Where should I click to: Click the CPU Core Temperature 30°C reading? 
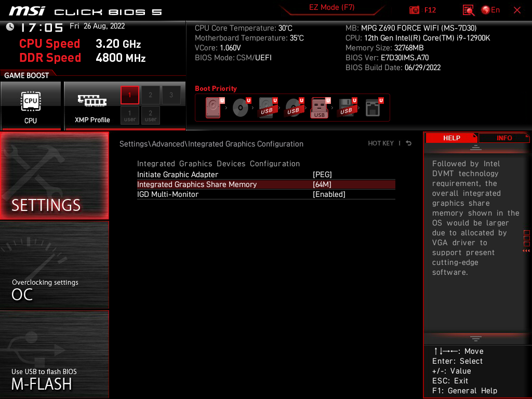tap(243, 28)
